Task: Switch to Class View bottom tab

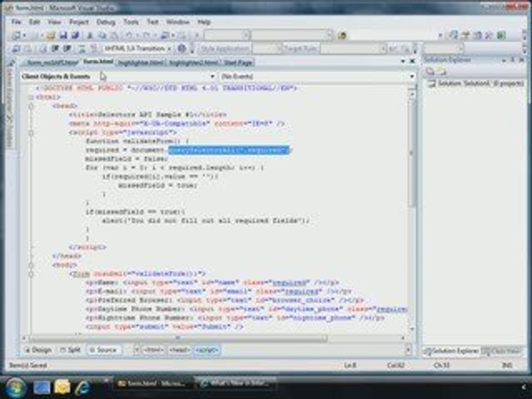Action: [x=502, y=351]
